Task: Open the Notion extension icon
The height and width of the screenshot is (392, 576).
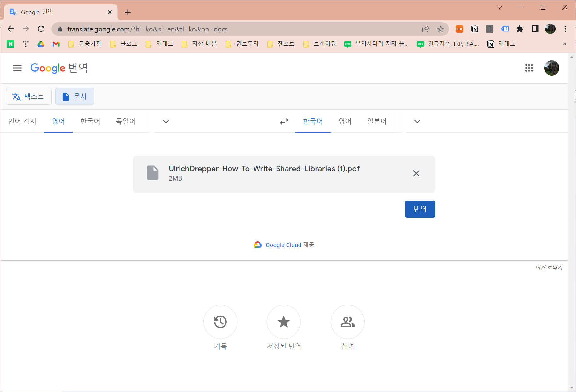Action: (475, 29)
